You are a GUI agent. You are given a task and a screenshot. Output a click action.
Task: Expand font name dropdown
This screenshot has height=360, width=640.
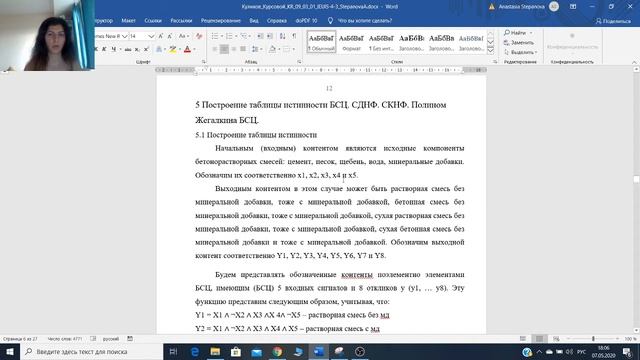pyautogui.click(x=124, y=36)
